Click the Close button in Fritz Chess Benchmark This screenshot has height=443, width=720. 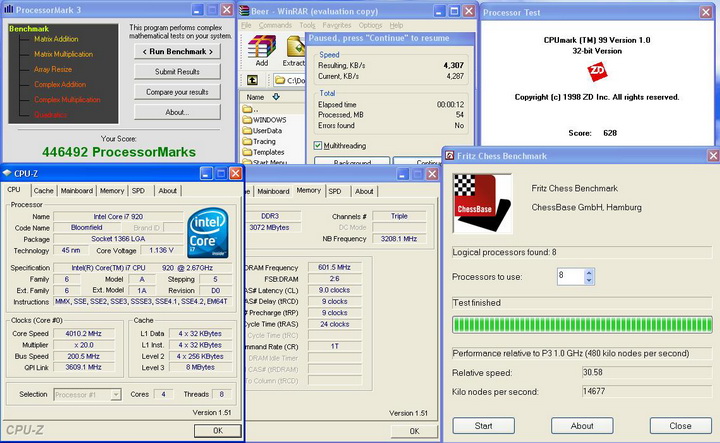click(x=681, y=426)
